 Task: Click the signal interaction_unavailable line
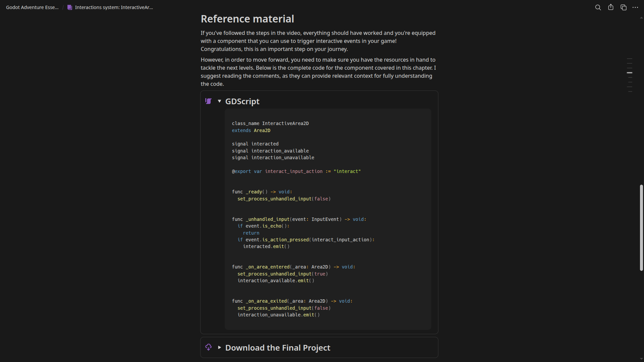(x=273, y=158)
